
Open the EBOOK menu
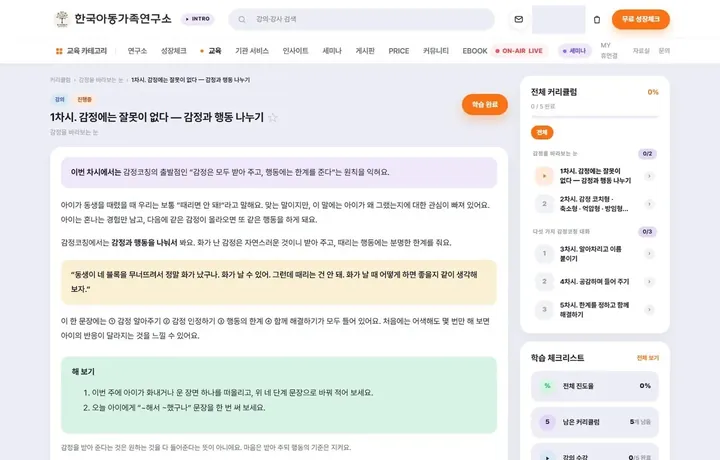point(475,51)
